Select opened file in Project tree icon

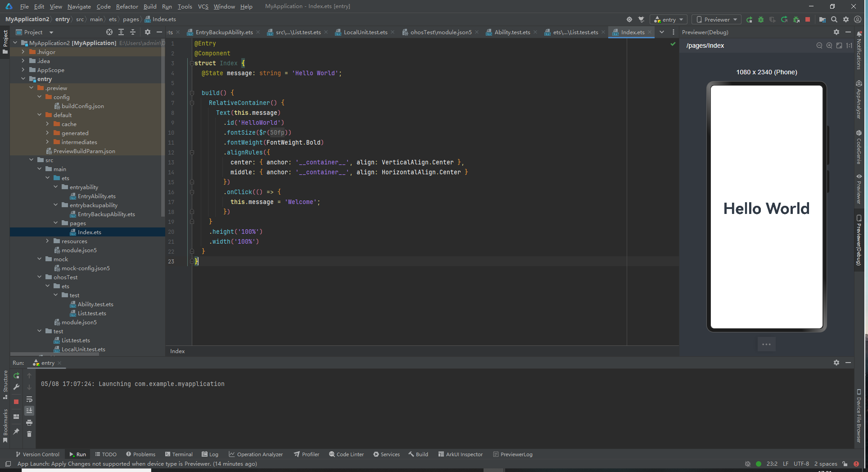(x=109, y=32)
